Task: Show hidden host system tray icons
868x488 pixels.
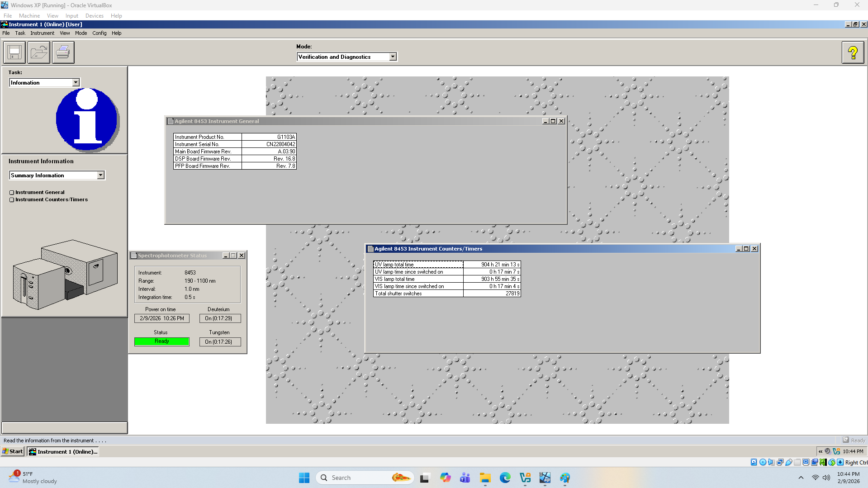Action: pos(801,478)
